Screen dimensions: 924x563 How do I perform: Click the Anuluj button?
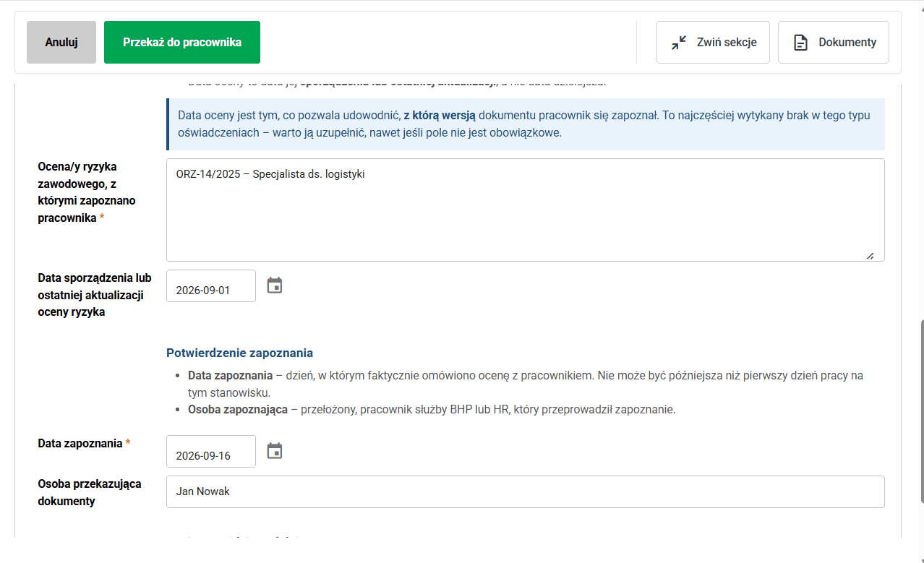[61, 42]
